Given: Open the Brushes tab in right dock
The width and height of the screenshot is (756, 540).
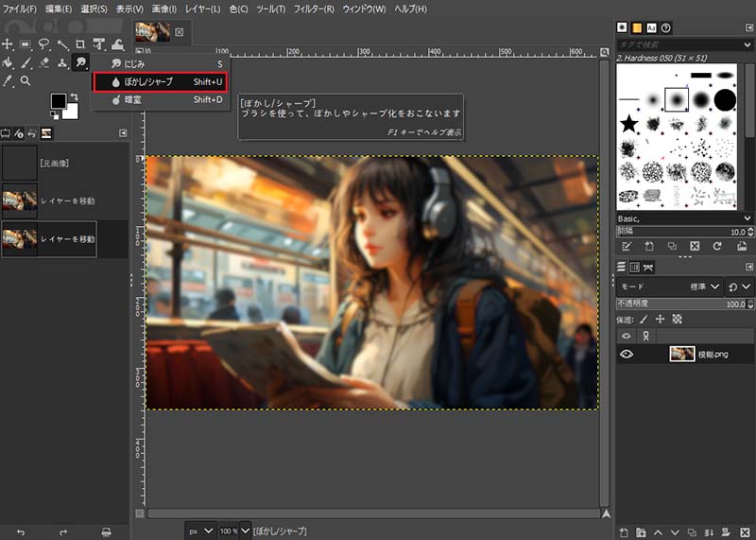Looking at the screenshot, I should 622,27.
